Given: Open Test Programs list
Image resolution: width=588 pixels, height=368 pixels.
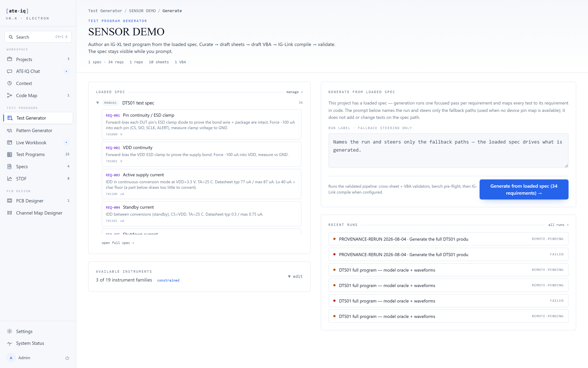Looking at the screenshot, I should point(38,155).
